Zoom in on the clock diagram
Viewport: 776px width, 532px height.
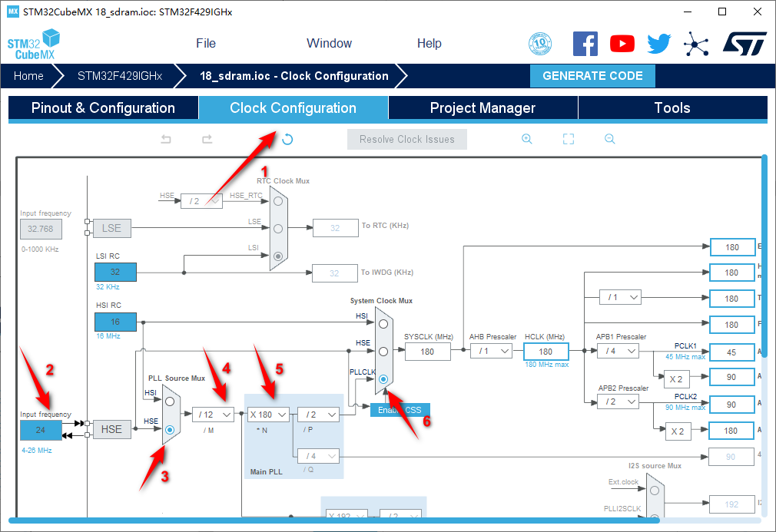click(x=527, y=139)
